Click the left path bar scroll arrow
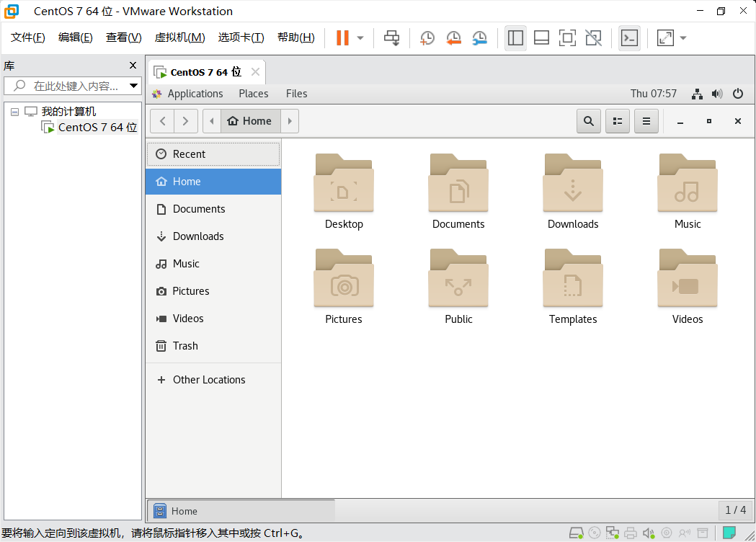Screen dimensions: 756x542 (x=212, y=121)
